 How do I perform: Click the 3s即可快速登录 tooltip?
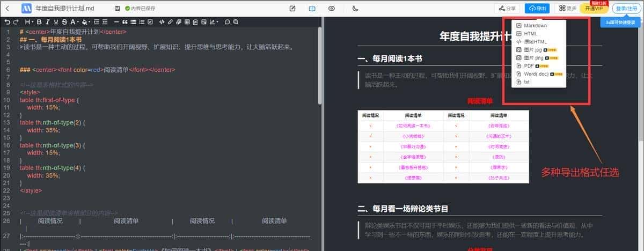pos(620,23)
